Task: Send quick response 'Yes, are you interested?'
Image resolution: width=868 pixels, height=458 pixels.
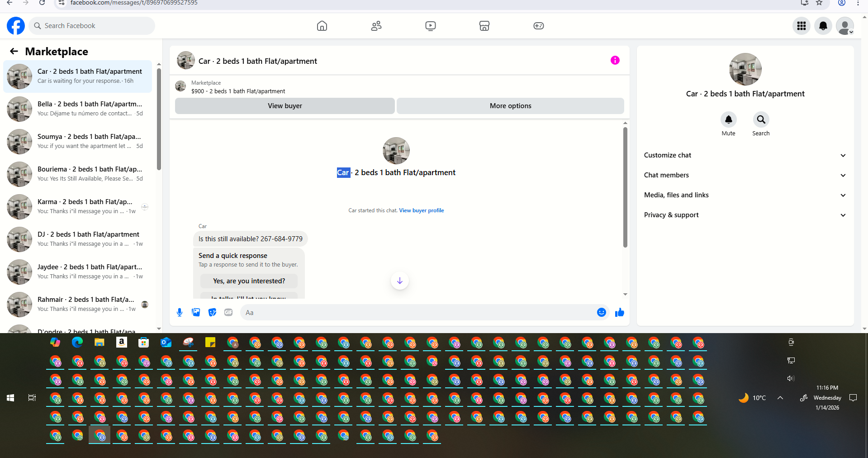Action: [249, 281]
